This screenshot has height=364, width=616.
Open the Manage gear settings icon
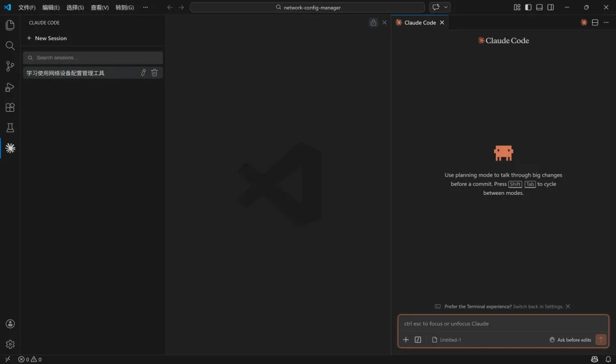[10, 344]
